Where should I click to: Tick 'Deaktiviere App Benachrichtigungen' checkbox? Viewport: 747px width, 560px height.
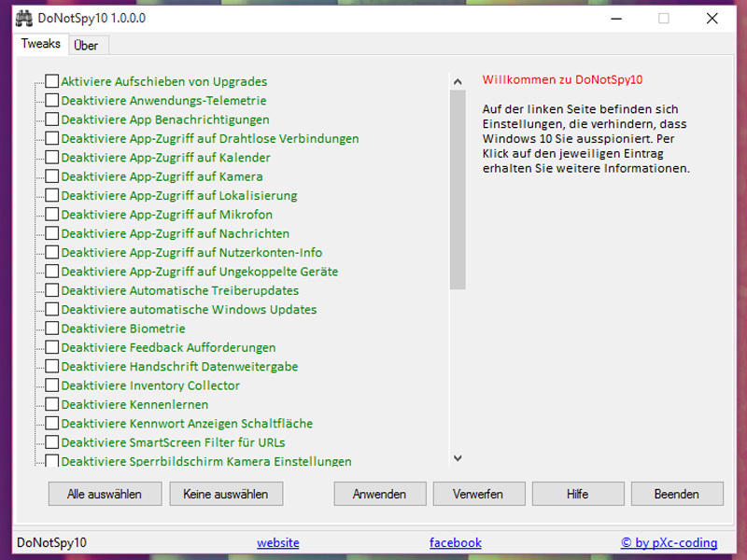coord(52,119)
